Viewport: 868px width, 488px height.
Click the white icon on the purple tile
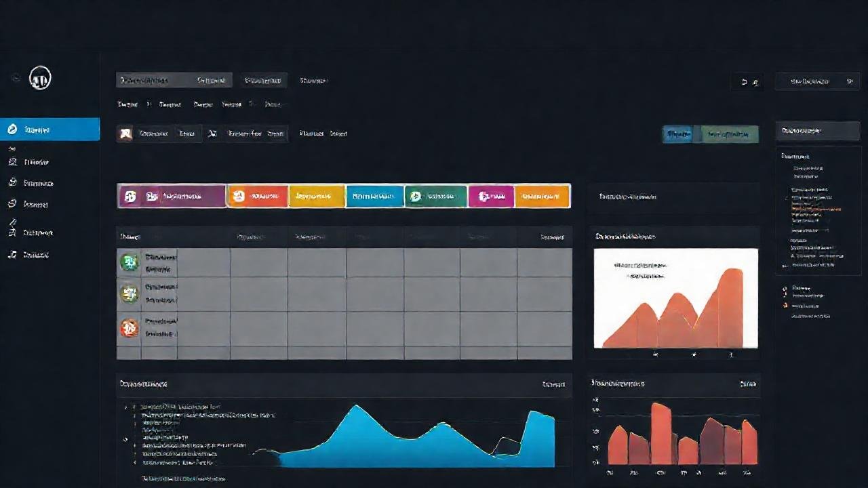tap(131, 197)
